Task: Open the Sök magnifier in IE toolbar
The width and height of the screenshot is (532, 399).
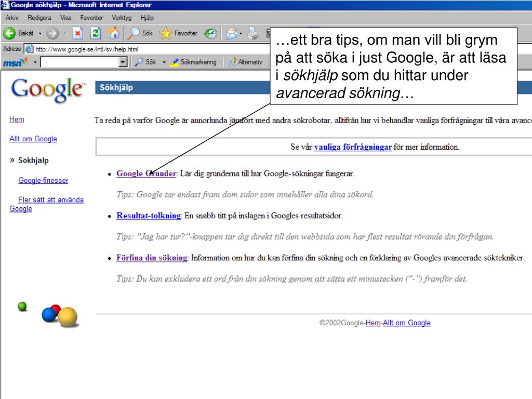Action: [140, 33]
